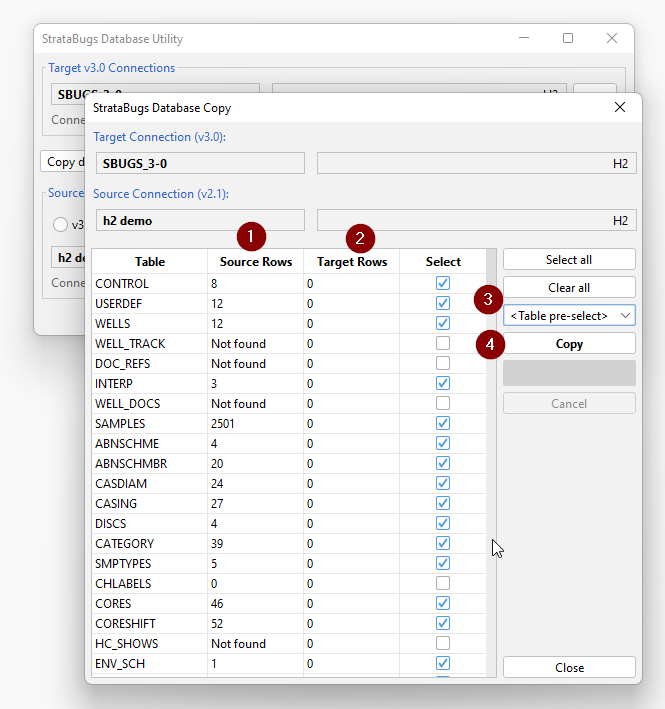Maximize the StrataBugs Database Utility window
This screenshot has width=665, height=709.
pyautogui.click(x=568, y=38)
